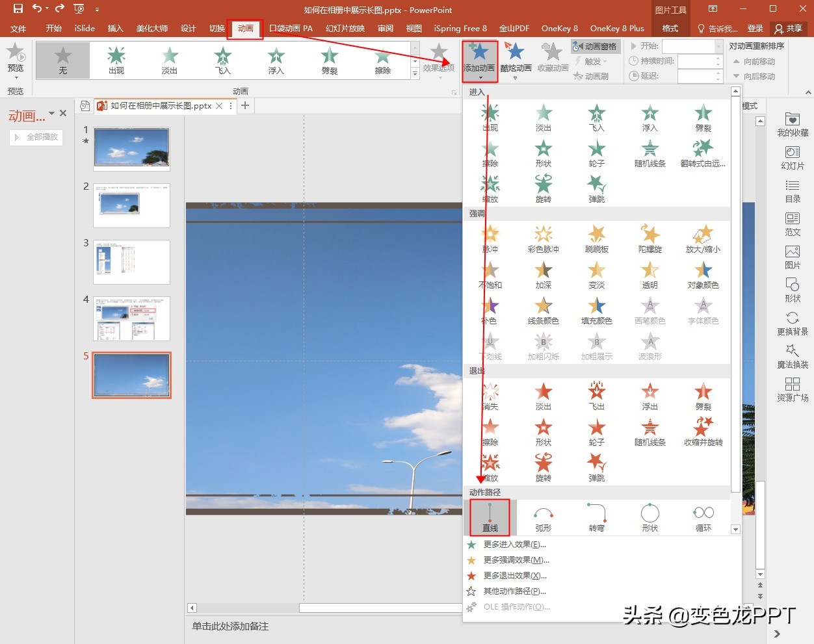814x644 pixels.
Task: Click the 全部播放 button
Action: point(36,137)
